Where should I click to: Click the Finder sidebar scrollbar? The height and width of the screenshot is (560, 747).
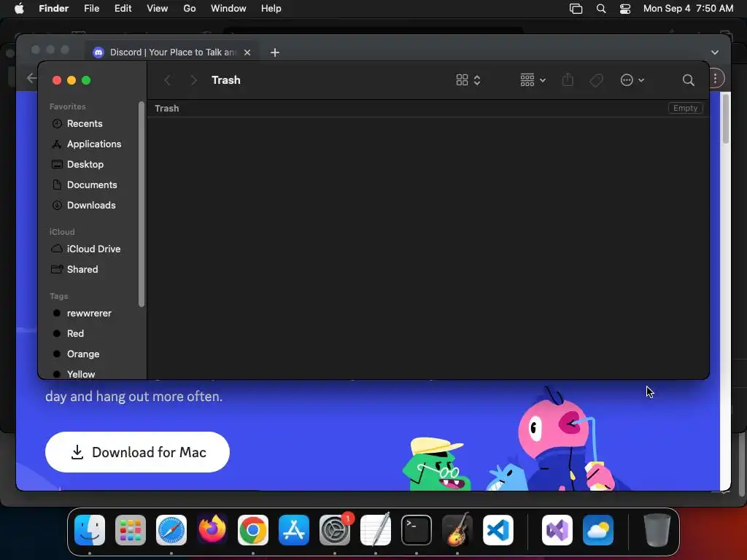142,204
